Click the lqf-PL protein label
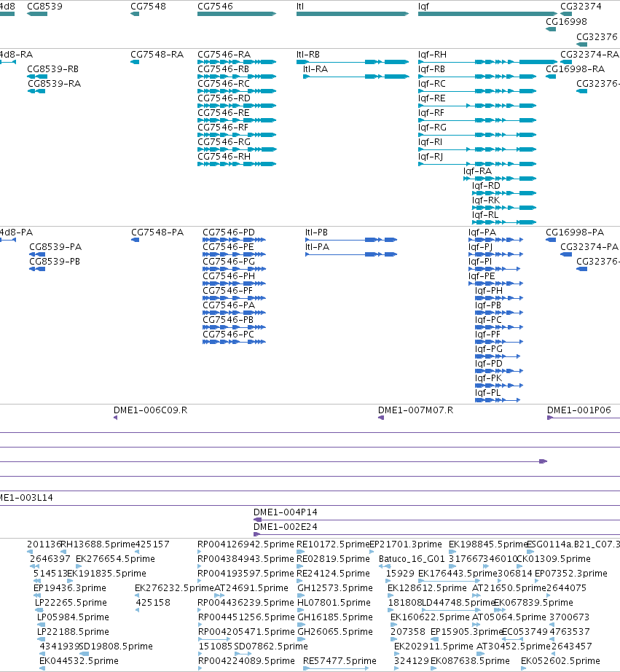The width and height of the screenshot is (620, 672). 488,393
